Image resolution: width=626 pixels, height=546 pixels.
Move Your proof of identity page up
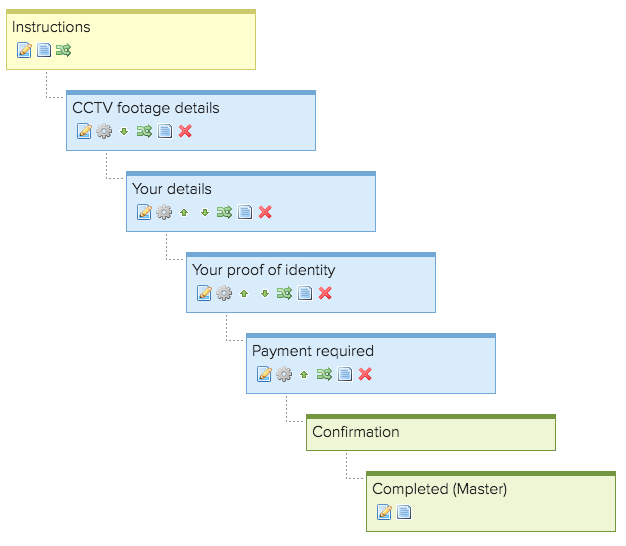click(244, 293)
